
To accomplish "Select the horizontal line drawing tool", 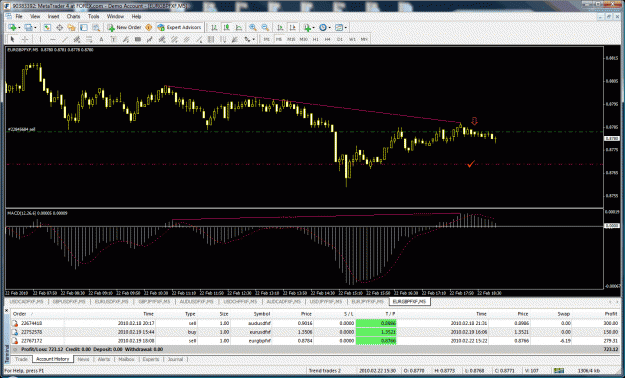I will pyautogui.click(x=53, y=39).
